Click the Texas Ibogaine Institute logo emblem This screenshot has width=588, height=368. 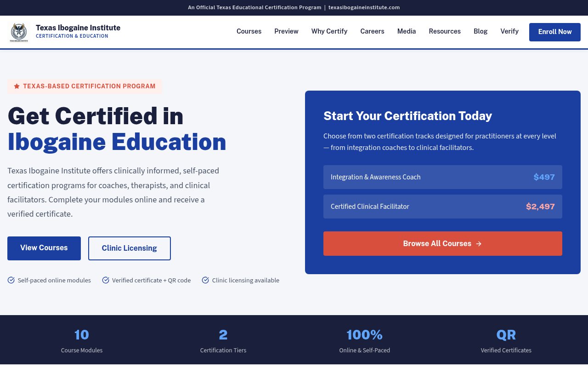tap(19, 32)
